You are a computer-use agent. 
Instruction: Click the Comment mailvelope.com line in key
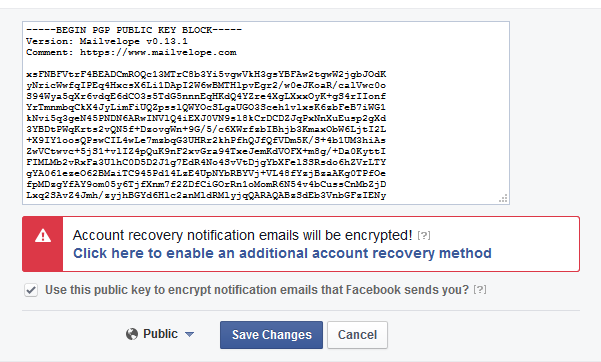[x=131, y=52]
